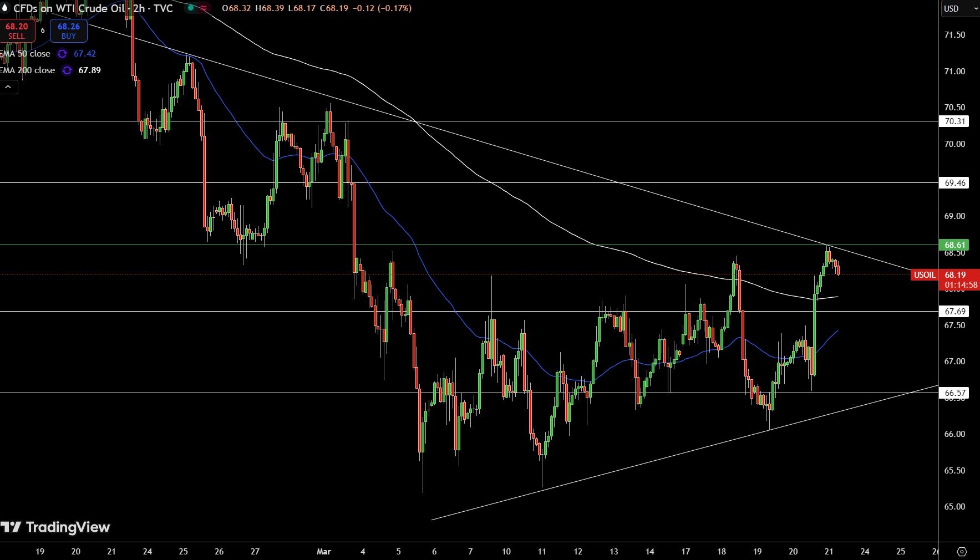The image size is (980, 560).
Task: Click the BUY 68.26 button
Action: tap(69, 30)
